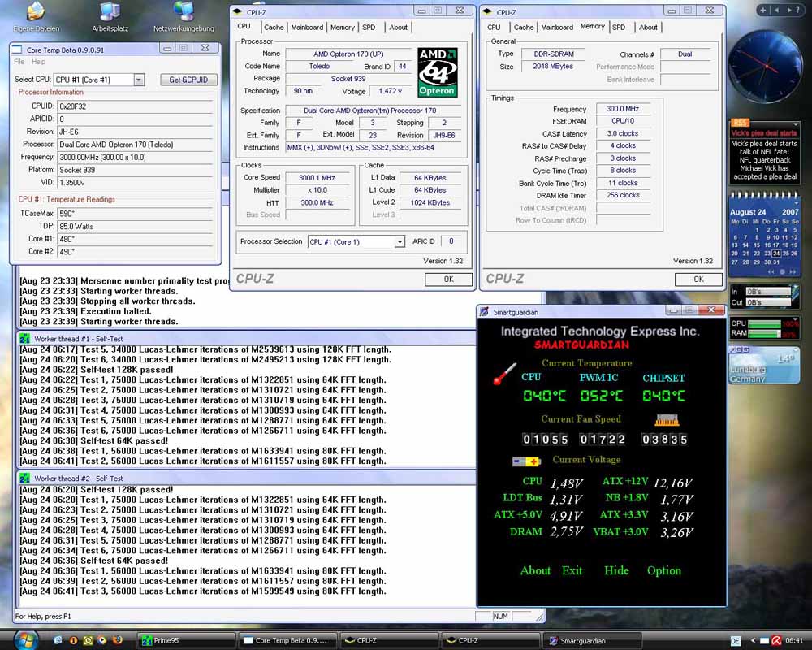
Task: Click the CAS# Latency value 3.0 clocks
Action: pos(623,133)
